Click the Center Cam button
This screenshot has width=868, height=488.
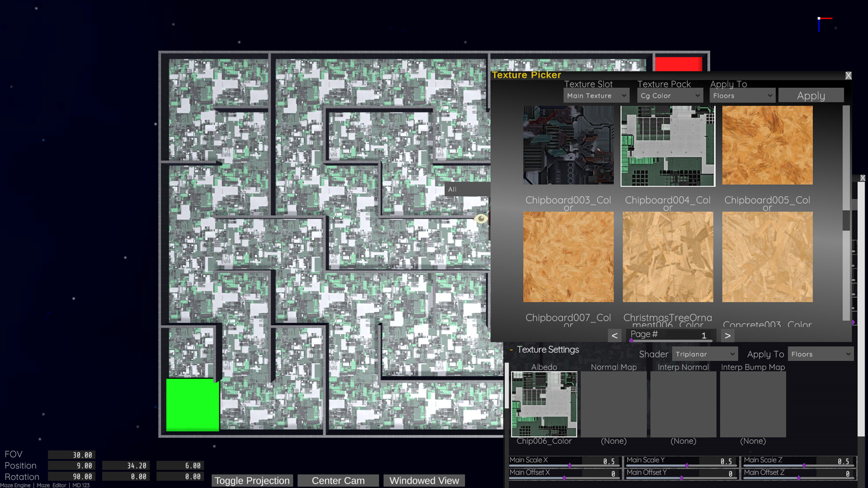338,480
